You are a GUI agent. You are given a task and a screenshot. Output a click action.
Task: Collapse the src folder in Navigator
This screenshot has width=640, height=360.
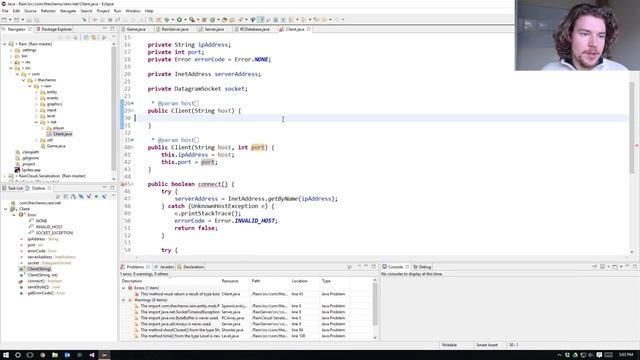click(11, 68)
